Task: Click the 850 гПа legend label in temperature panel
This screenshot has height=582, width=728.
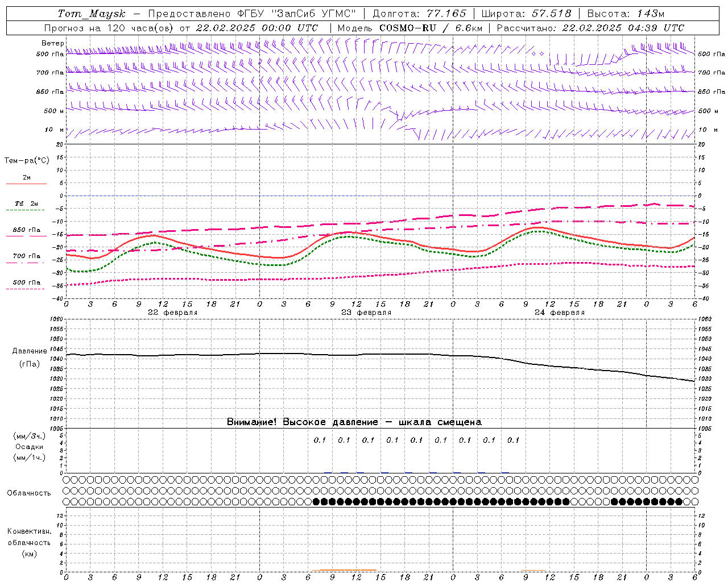Action: coord(27,230)
